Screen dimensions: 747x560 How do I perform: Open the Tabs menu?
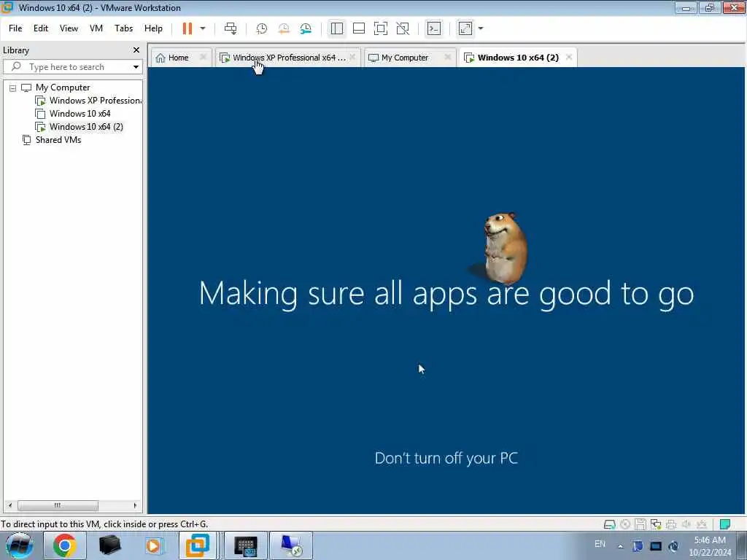coord(123,28)
